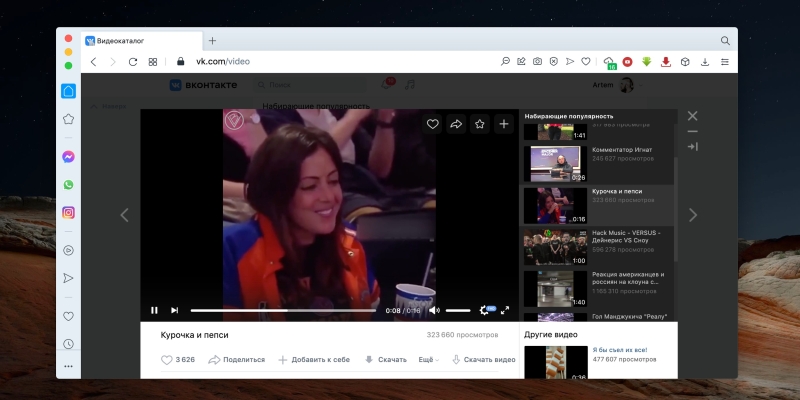Open tab search magnifier in tab bar
800x400 pixels.
coord(725,41)
